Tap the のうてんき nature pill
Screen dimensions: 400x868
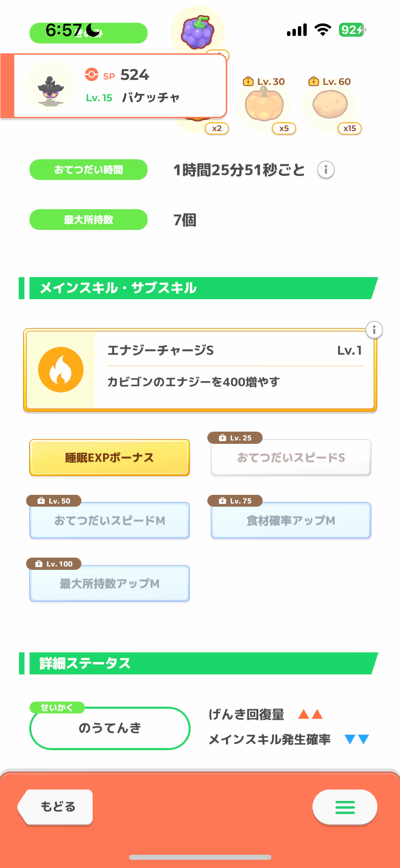point(110,728)
